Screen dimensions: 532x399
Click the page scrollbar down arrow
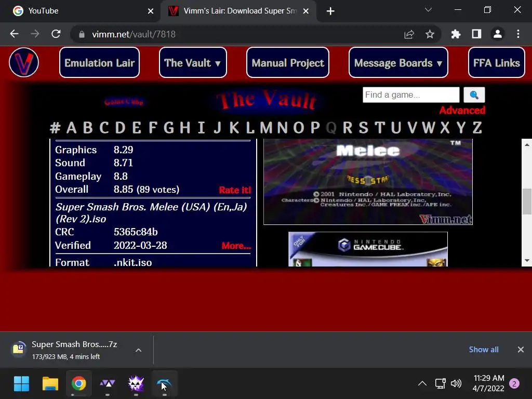pos(527,261)
